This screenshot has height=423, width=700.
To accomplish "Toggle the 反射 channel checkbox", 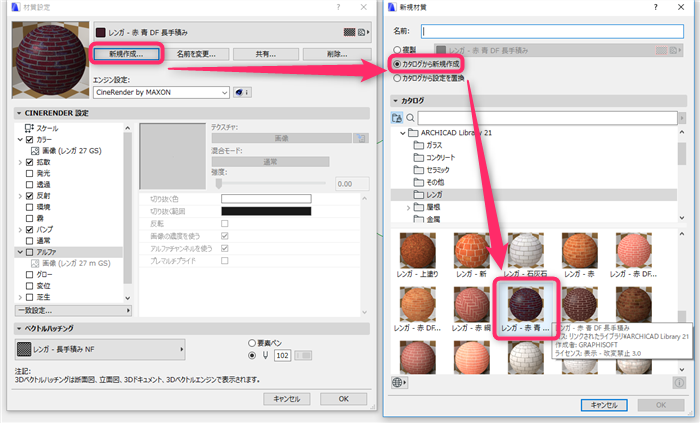I will 29,196.
